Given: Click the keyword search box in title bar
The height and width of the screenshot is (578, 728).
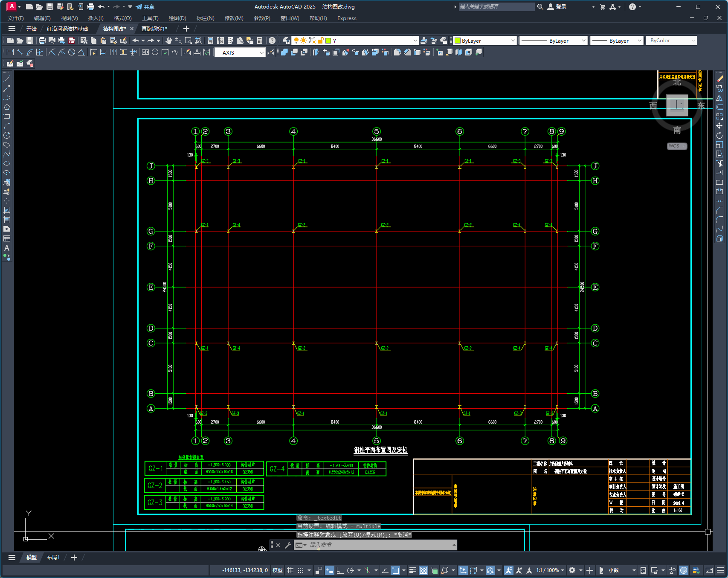Looking at the screenshot, I should pyautogui.click(x=496, y=7).
